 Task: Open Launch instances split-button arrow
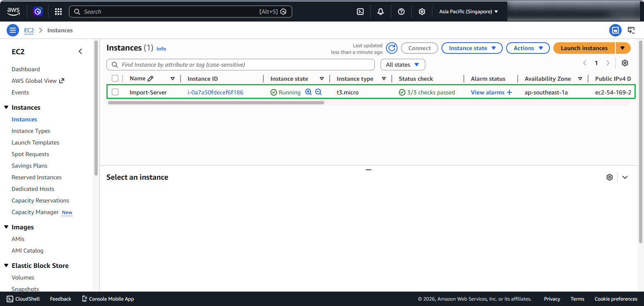coord(623,48)
